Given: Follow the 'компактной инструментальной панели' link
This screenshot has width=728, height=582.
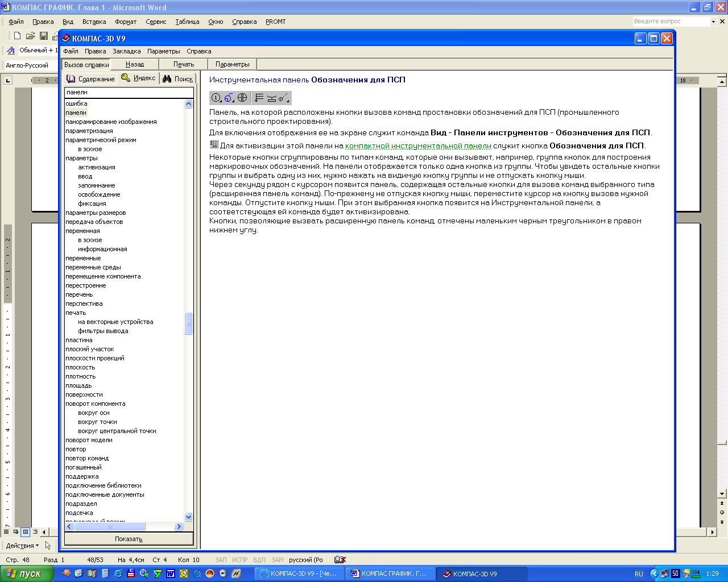Looking at the screenshot, I should tap(418, 145).
